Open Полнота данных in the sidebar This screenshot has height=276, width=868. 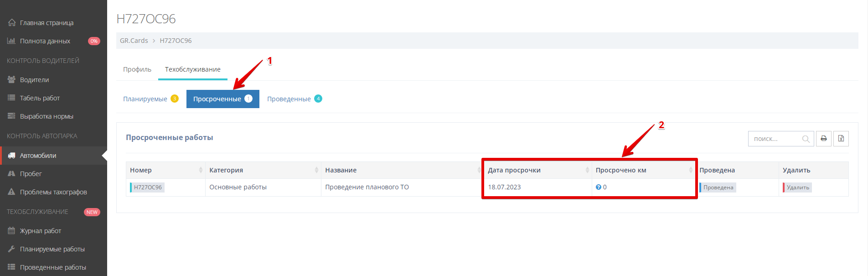[45, 41]
